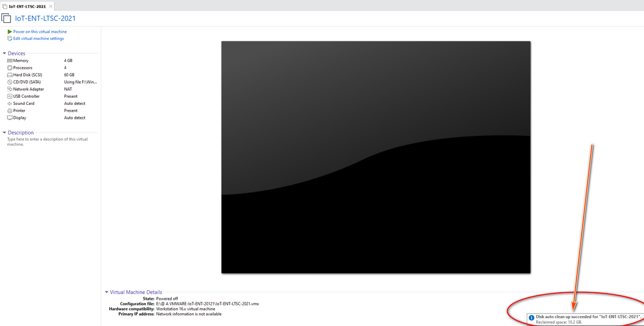Select the Display label
644x326 pixels.
click(20, 117)
